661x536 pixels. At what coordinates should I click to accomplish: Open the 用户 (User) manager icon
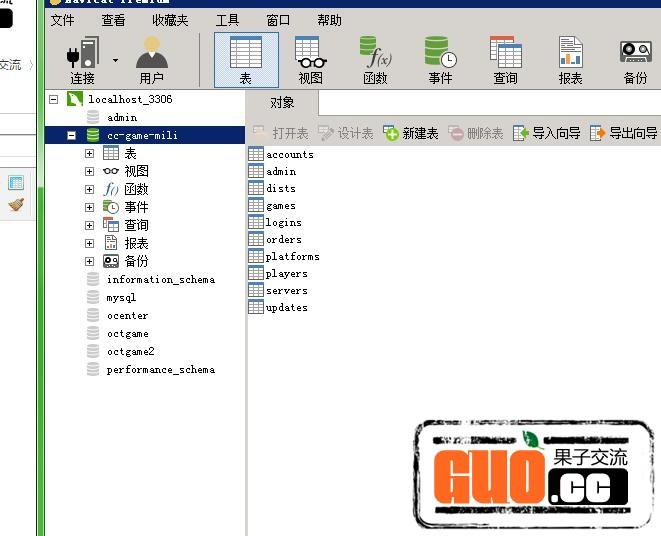coord(151,59)
